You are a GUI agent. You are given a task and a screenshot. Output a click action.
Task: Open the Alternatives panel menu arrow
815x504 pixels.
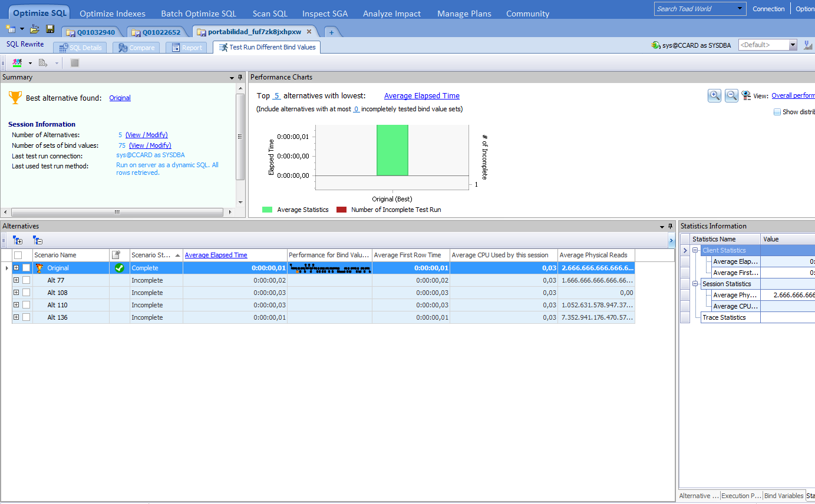pyautogui.click(x=662, y=226)
